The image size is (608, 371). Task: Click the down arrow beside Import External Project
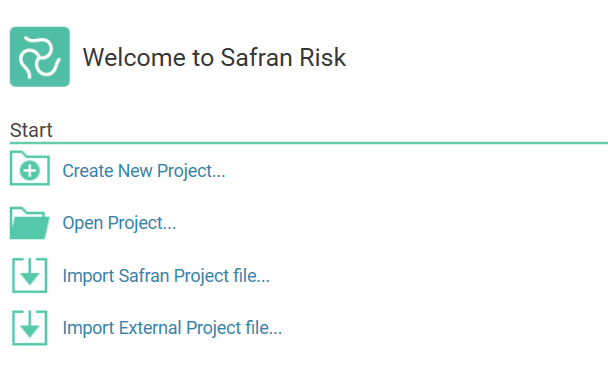point(30,325)
